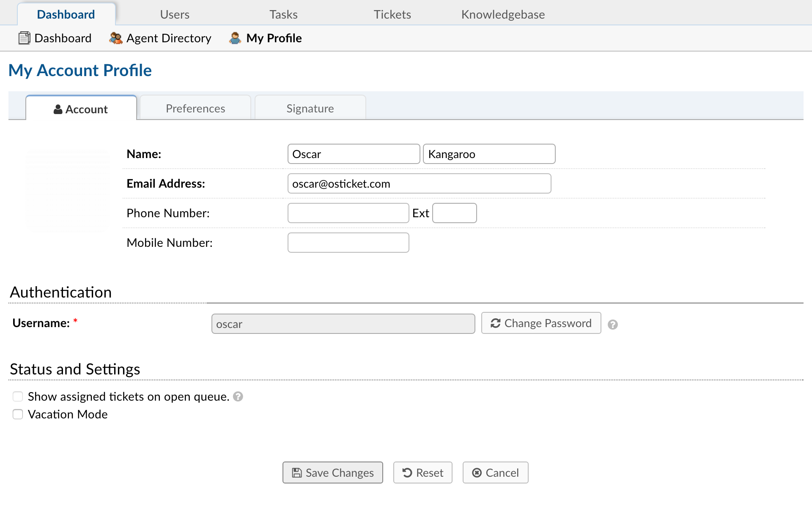Open the Tickets menu
This screenshot has height=508, width=812.
pyautogui.click(x=392, y=14)
